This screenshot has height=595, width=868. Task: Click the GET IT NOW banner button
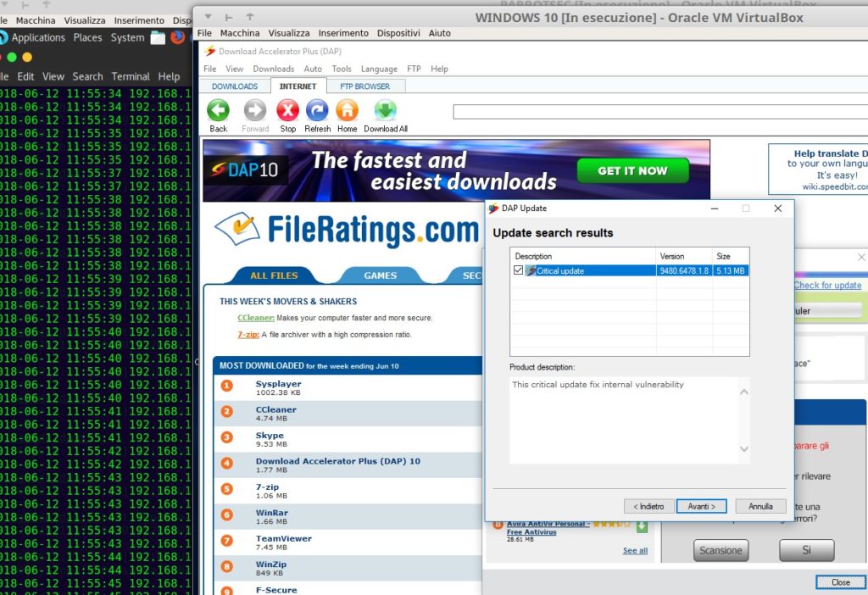[x=632, y=170]
